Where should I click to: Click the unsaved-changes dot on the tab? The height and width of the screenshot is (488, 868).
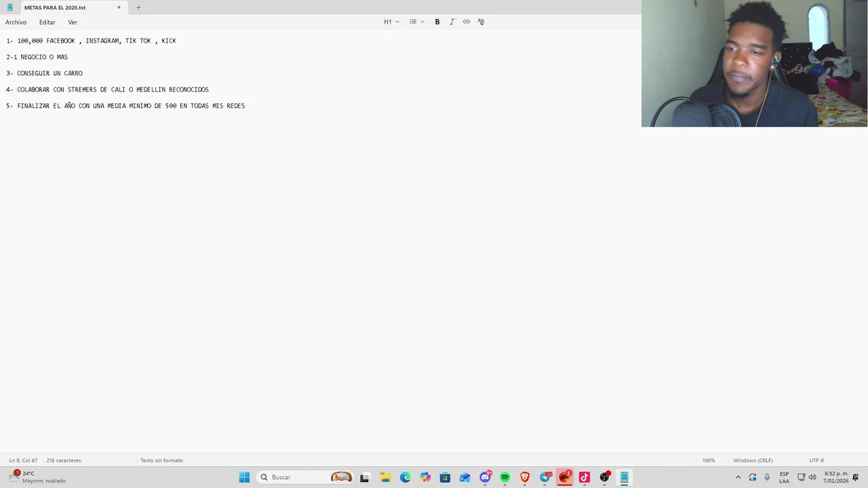coord(119,7)
